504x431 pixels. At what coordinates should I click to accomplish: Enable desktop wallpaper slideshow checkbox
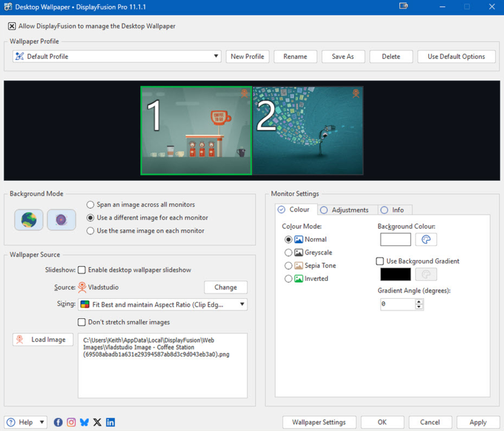point(82,270)
